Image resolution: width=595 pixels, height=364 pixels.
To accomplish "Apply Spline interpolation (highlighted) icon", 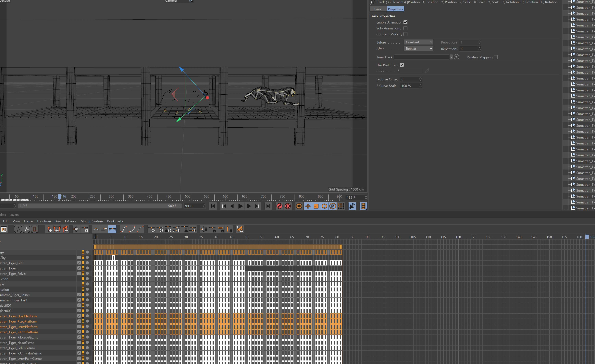I will click(112, 229).
